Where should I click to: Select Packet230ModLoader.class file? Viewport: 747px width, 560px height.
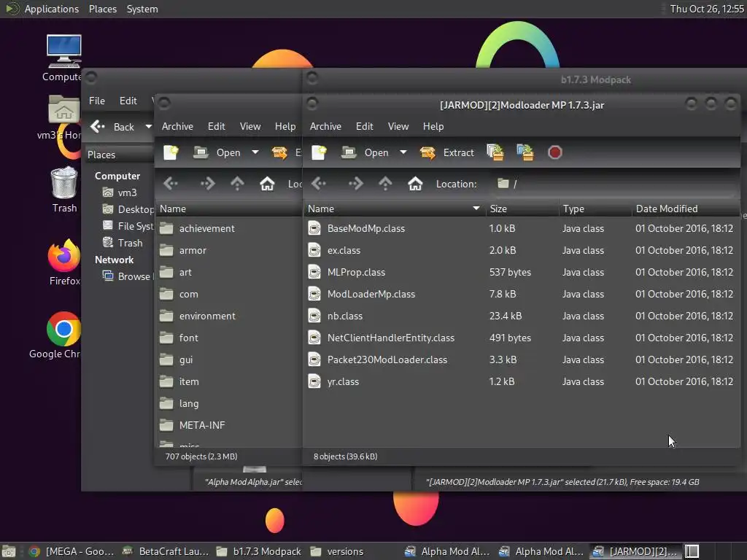[521, 360]
